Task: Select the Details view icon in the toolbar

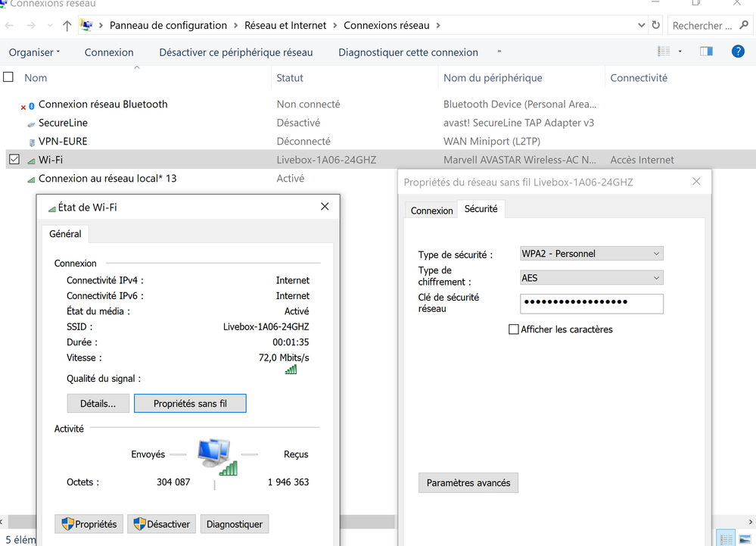Action: [662, 51]
